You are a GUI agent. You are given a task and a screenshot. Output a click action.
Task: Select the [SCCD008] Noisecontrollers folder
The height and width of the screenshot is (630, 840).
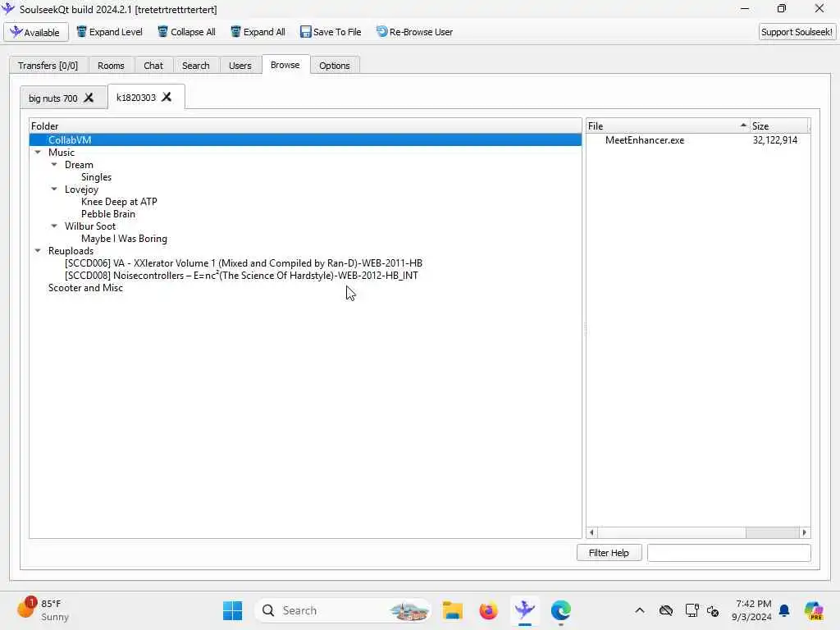(241, 276)
